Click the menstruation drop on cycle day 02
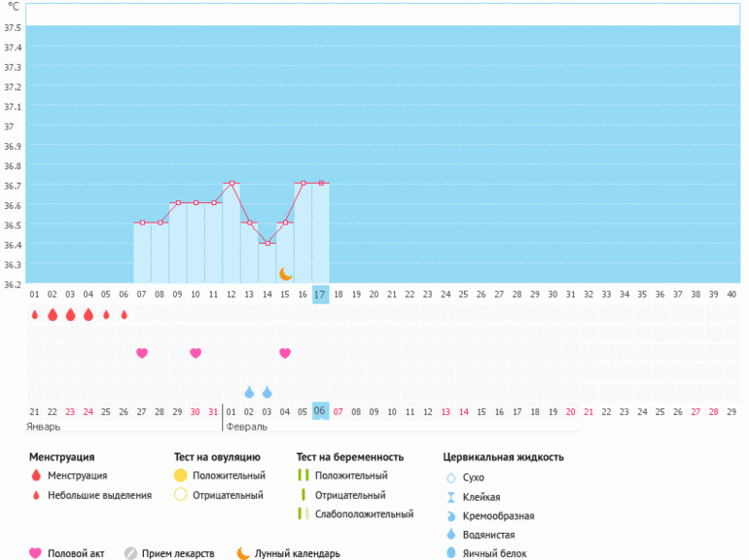This screenshot has width=749, height=560. 53,315
